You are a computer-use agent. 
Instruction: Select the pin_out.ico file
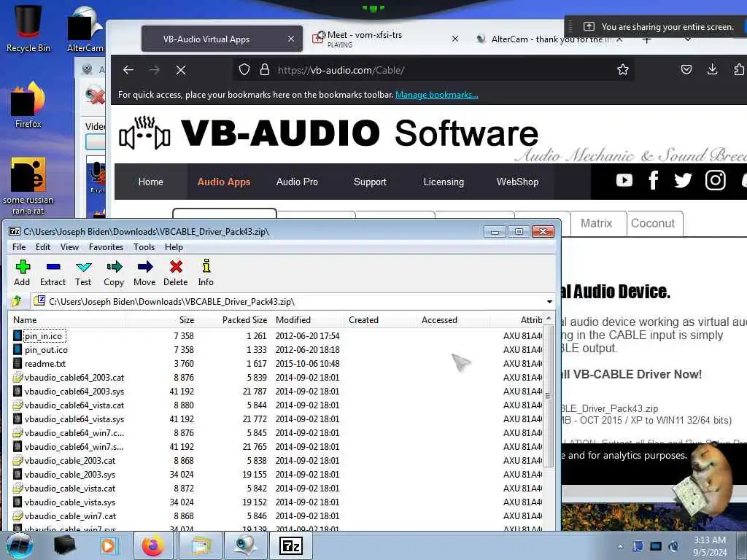46,349
